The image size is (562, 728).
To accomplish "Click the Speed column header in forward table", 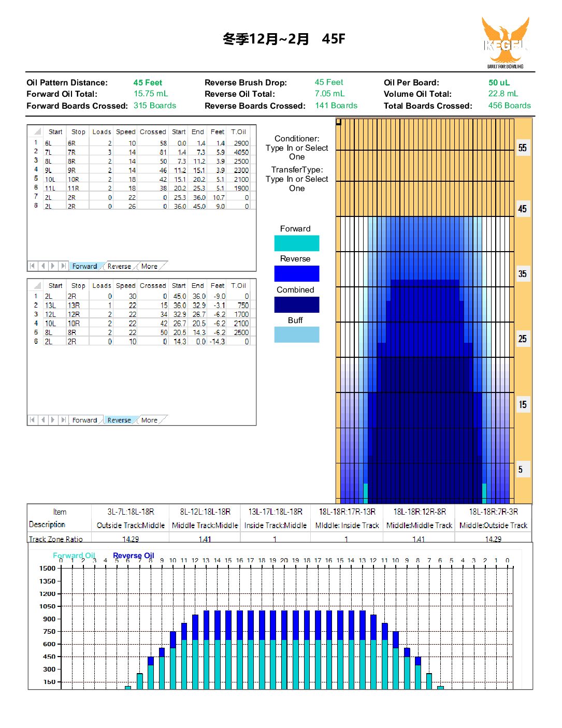I will coord(125,132).
